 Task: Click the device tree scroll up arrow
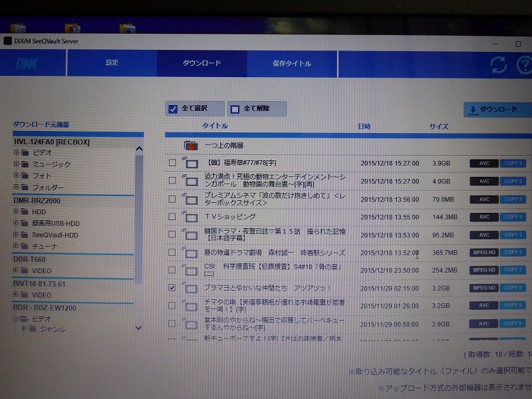pos(139,149)
